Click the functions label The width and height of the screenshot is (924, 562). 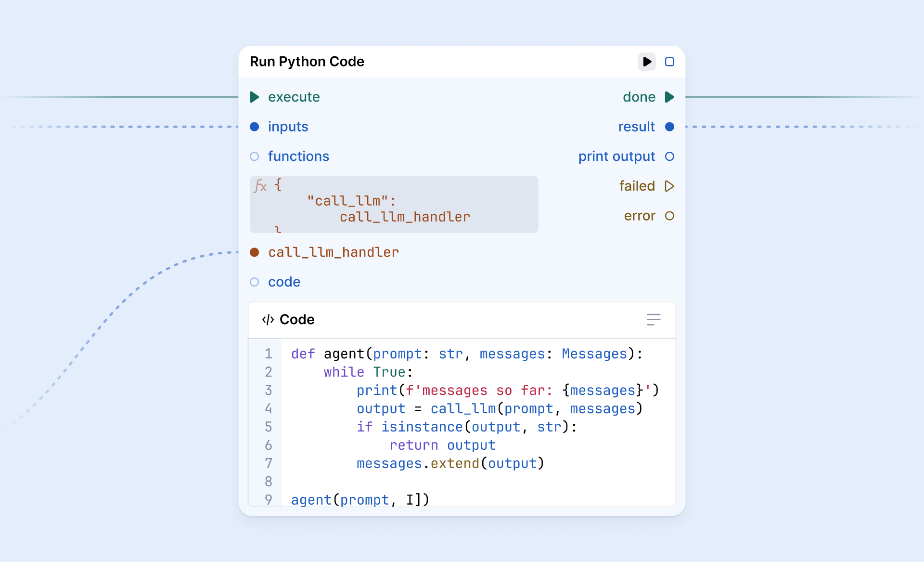(298, 157)
